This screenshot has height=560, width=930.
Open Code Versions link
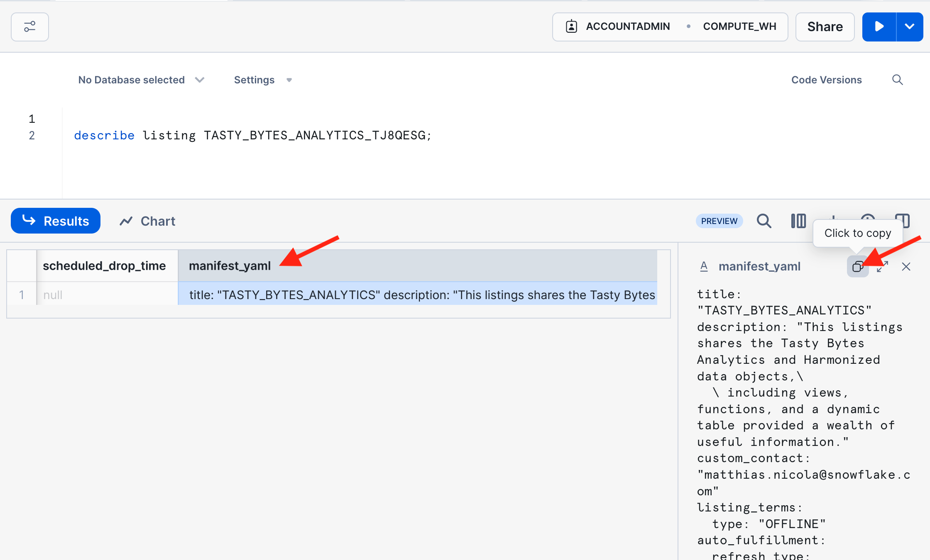[x=826, y=80]
